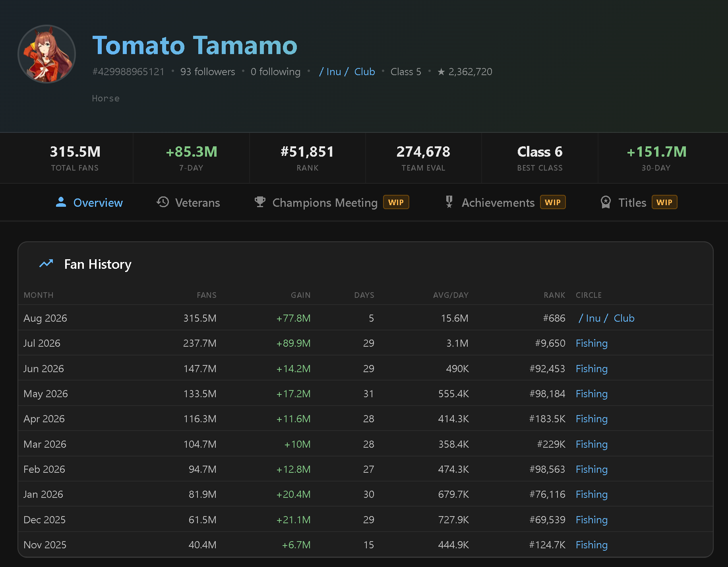The image size is (728, 567).
Task: Click the 81.9M fans value
Action: coord(203,494)
